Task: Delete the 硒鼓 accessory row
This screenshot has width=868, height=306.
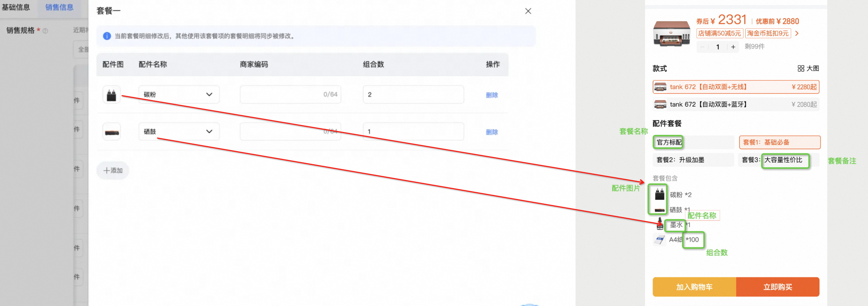Action: point(492,132)
